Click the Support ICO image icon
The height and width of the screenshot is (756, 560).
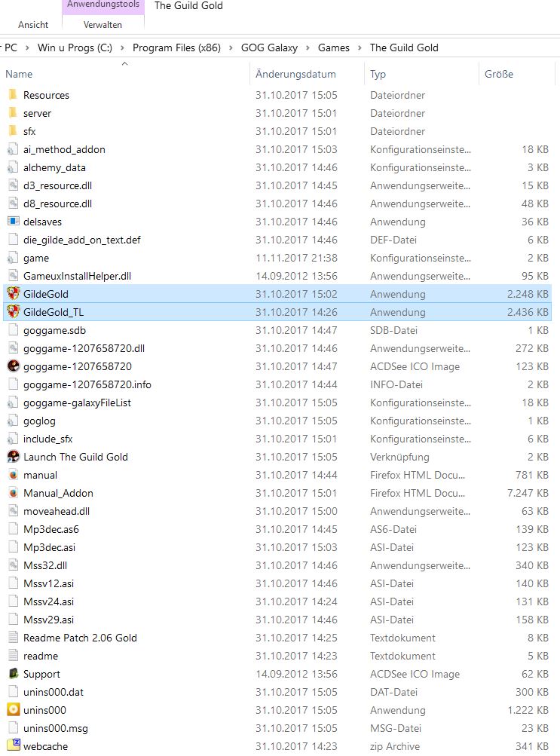click(13, 674)
